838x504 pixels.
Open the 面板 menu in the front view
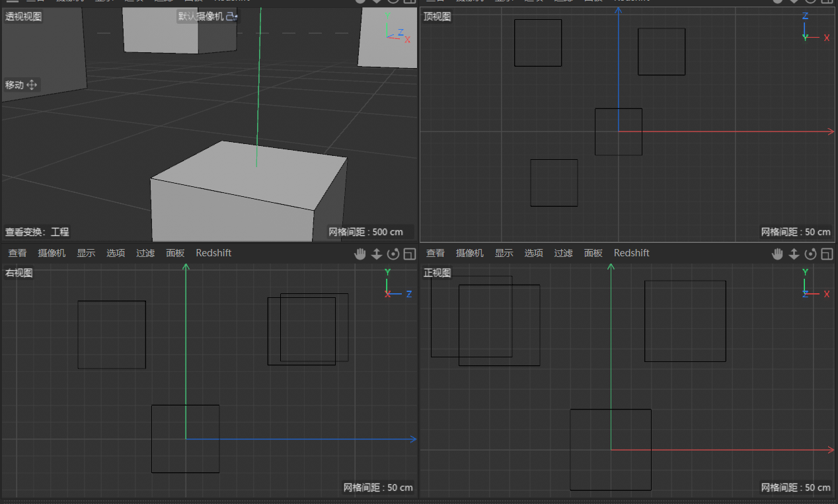[593, 253]
